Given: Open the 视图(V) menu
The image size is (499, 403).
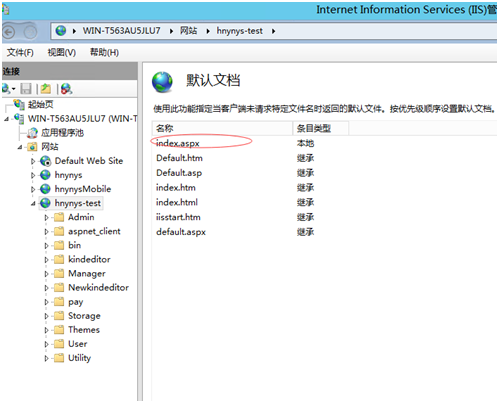Looking at the screenshot, I should click(62, 53).
